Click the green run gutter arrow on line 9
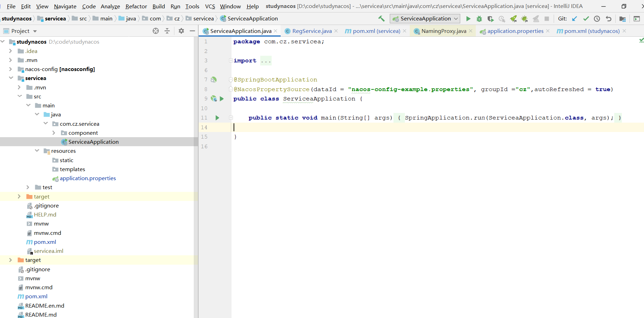 pyautogui.click(x=222, y=99)
